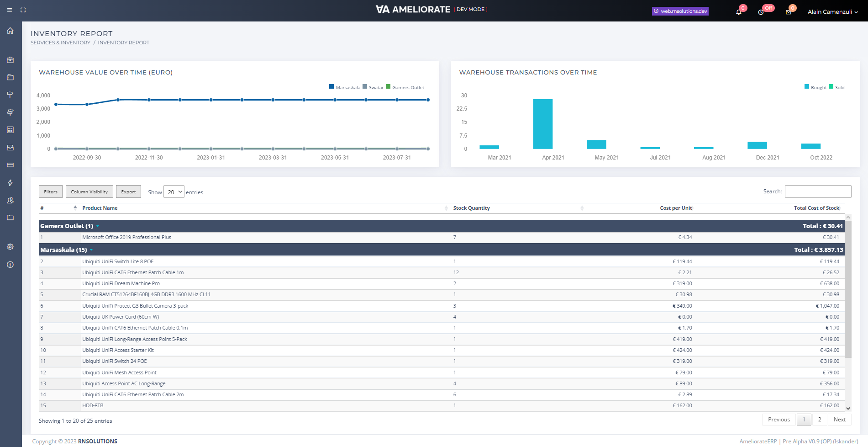Open the calculator sidebar icon
The image size is (868, 447).
pos(10,130)
